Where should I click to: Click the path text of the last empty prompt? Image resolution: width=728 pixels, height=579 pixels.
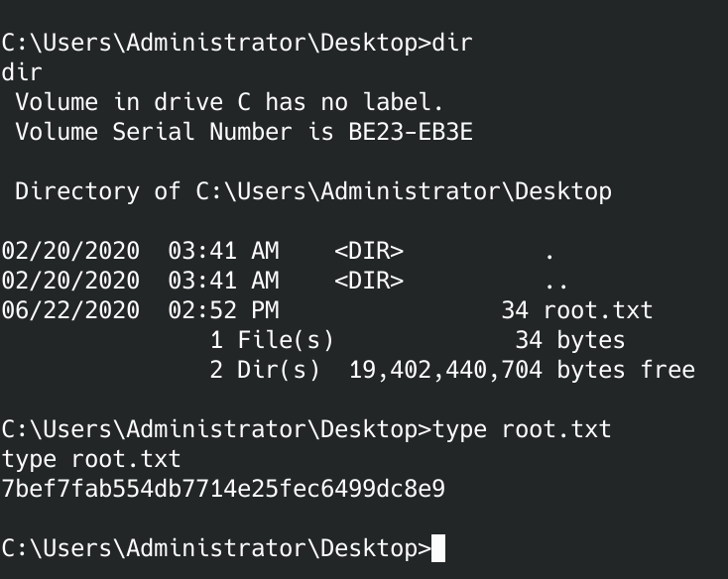point(215,548)
